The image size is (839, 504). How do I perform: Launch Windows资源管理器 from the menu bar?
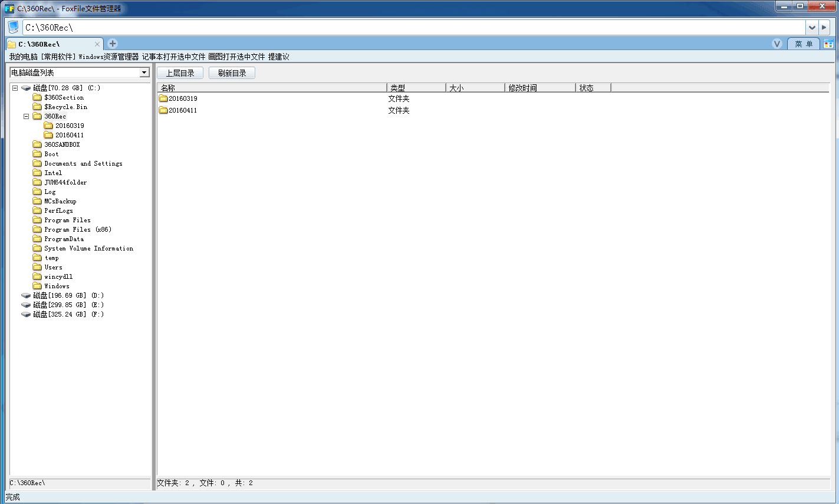[x=108, y=57]
